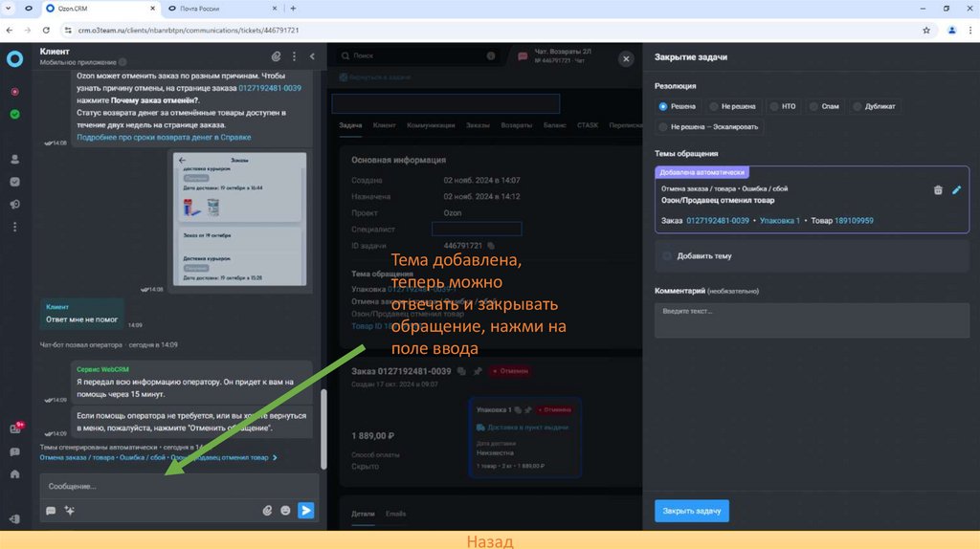Select the Дубликат resolution
The width and height of the screenshot is (980, 549).
coord(875,107)
